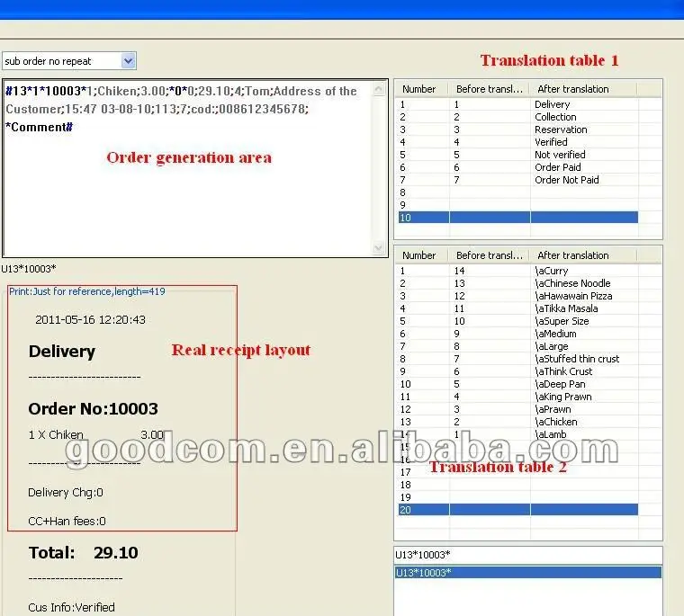Click the order text area scroll up arrow
The image size is (684, 616).
click(379, 89)
